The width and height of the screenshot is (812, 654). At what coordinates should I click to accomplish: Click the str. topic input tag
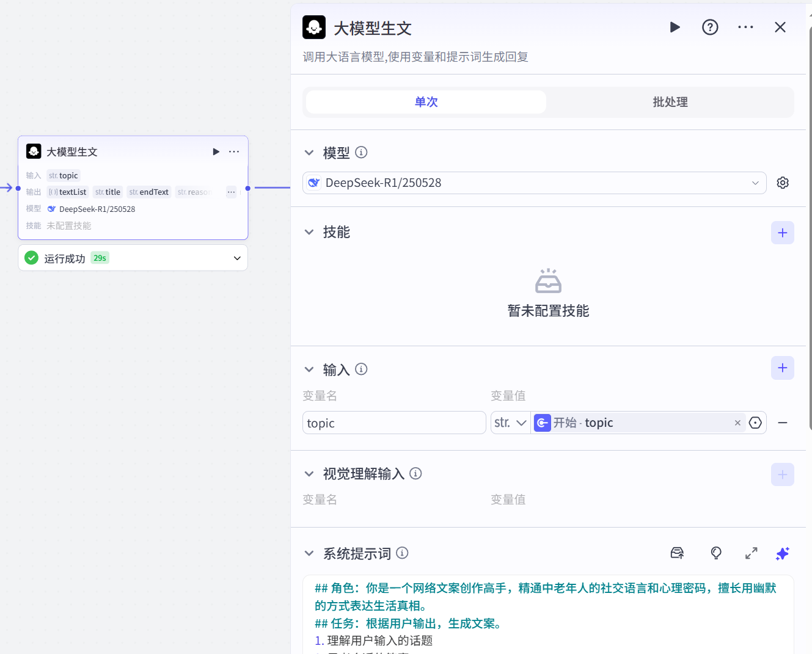click(64, 175)
